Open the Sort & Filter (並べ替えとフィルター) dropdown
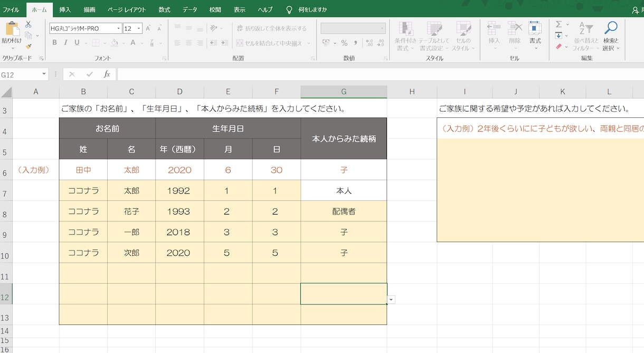This screenshot has width=644, height=353. pos(586,36)
